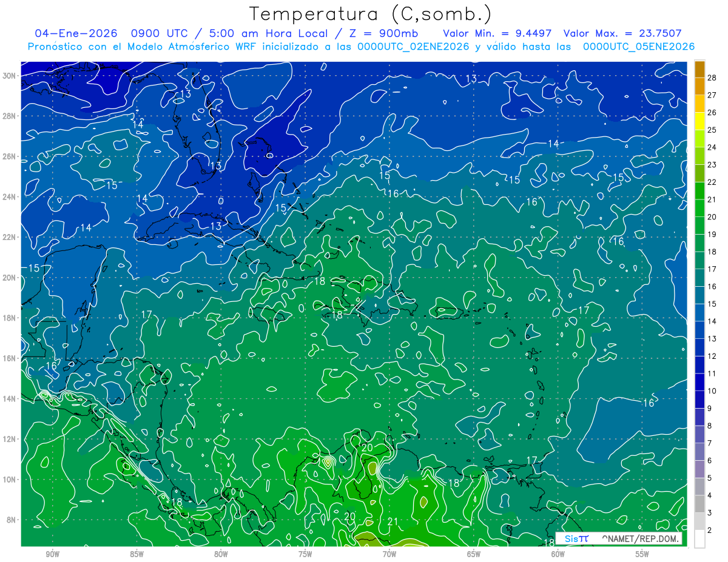728x562 pixels.
Task: Pick the green swatch between colorbar 20 and 21
Action: [x=699, y=208]
